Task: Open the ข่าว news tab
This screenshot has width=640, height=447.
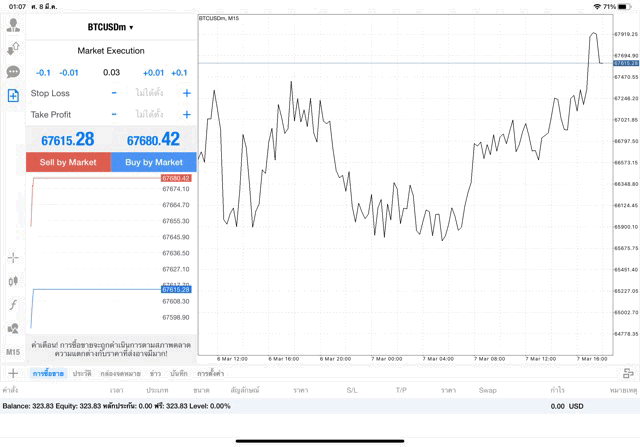Action: (155, 373)
